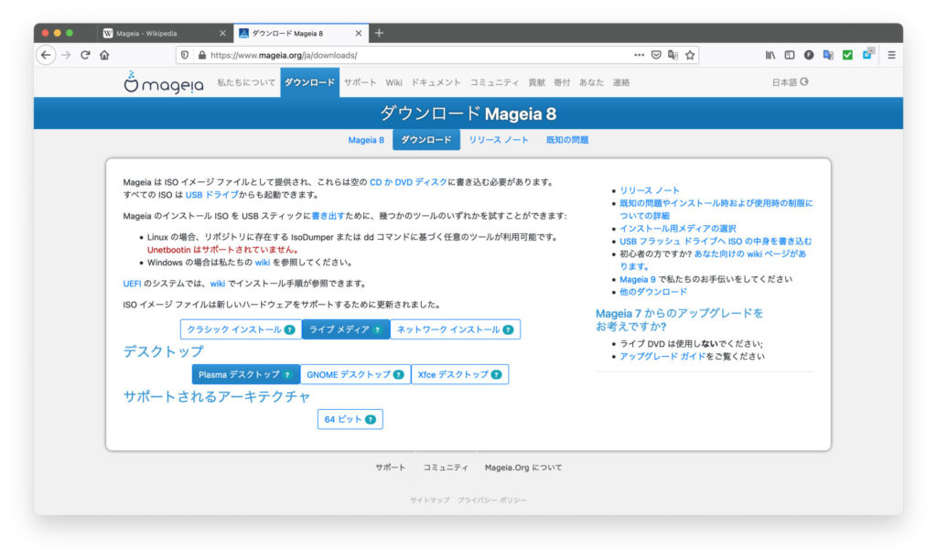Bookmark this page with the star icon
This screenshot has height=560, width=937.
point(690,55)
